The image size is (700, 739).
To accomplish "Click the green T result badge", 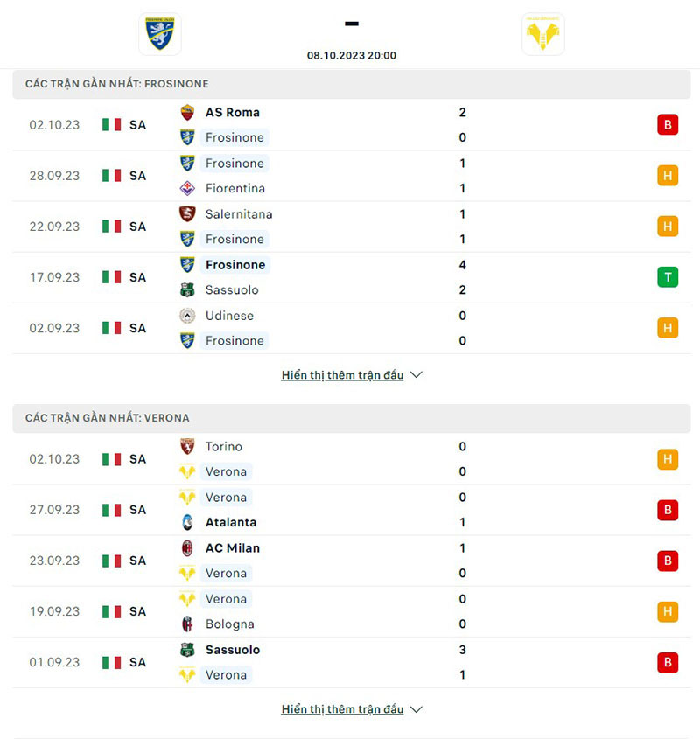I will coord(668,277).
